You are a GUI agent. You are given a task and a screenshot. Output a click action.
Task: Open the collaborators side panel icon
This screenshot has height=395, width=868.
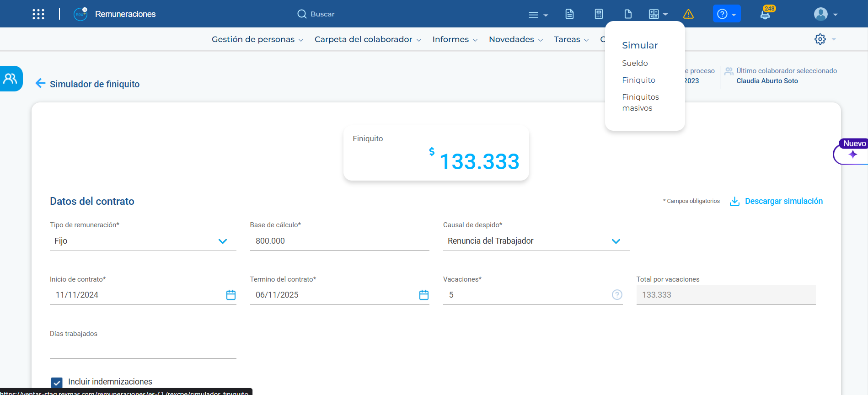pyautogui.click(x=11, y=79)
